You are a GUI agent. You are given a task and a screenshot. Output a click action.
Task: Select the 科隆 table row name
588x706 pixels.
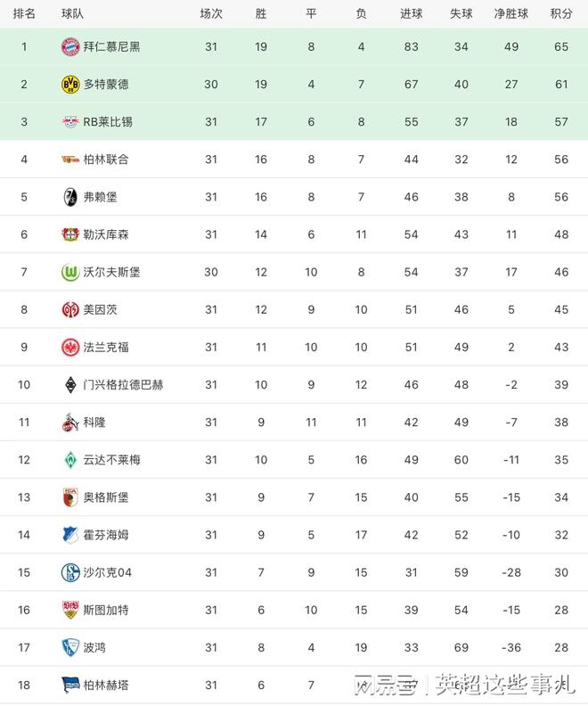[94, 423]
